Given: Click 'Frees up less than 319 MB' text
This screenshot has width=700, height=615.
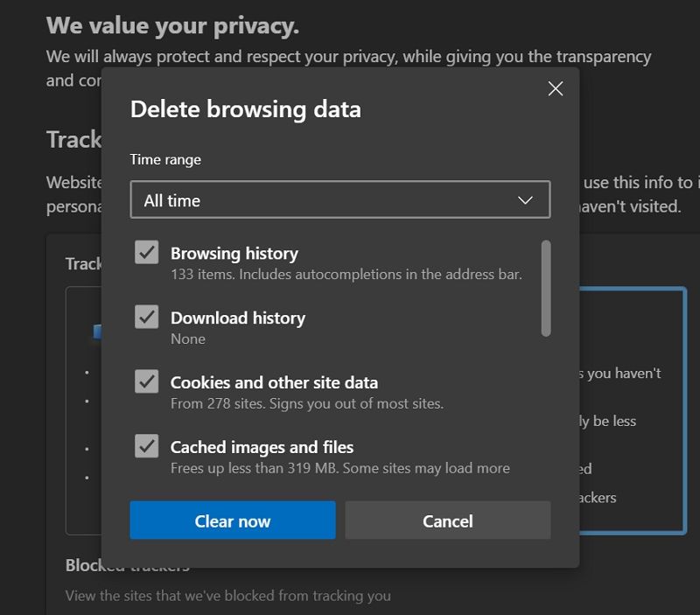Looking at the screenshot, I should point(340,468).
